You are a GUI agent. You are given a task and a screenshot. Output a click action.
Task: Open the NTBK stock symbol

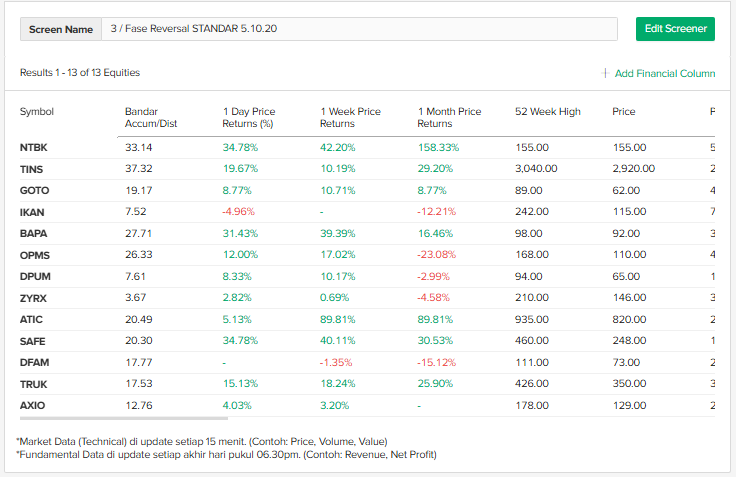coord(34,148)
